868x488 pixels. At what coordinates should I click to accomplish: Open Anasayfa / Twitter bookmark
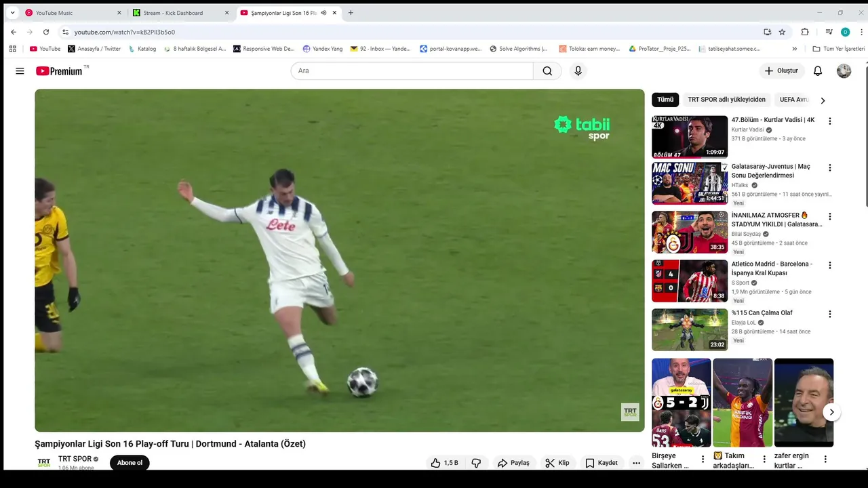[94, 49]
